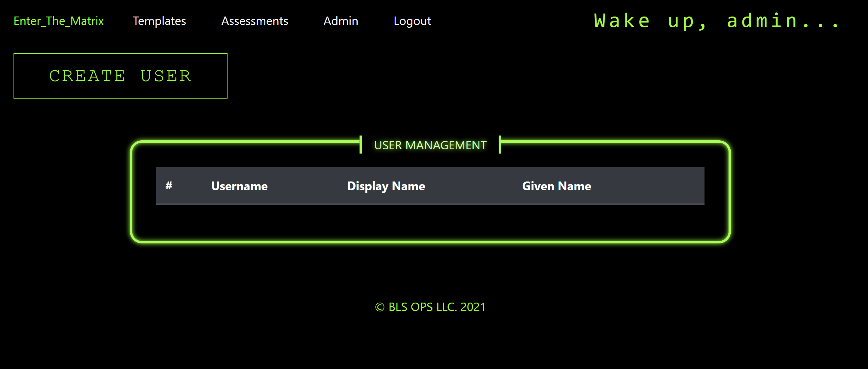Click green bar left of USER MANAGEMENT

[361, 145]
